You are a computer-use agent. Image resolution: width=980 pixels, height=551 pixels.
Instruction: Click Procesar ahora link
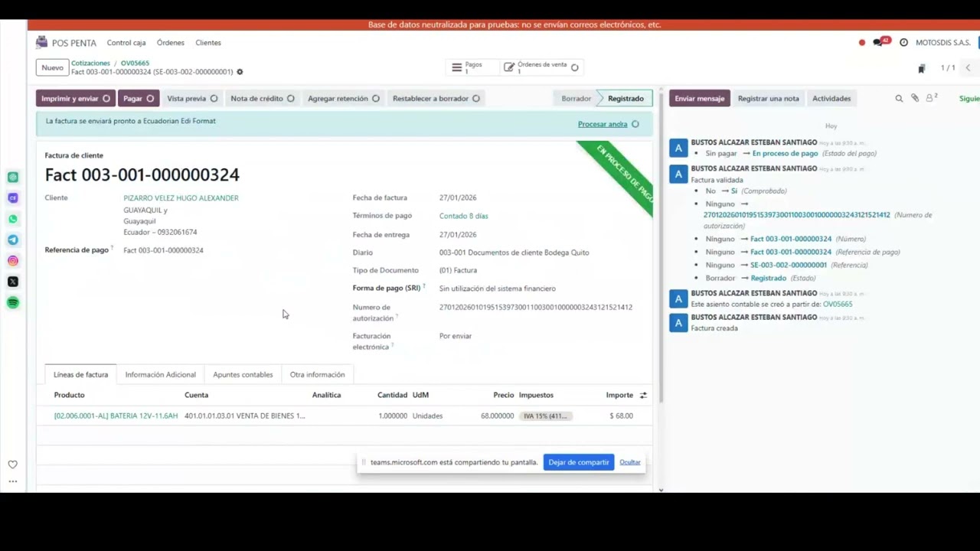603,124
